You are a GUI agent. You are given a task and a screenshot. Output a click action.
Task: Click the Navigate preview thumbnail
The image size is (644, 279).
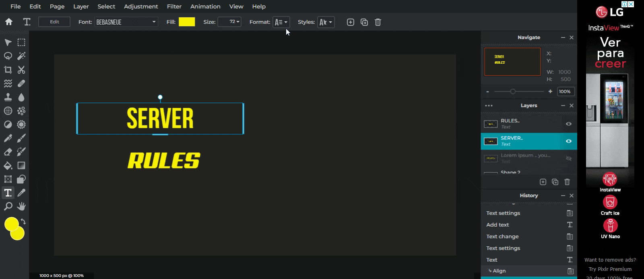point(512,62)
